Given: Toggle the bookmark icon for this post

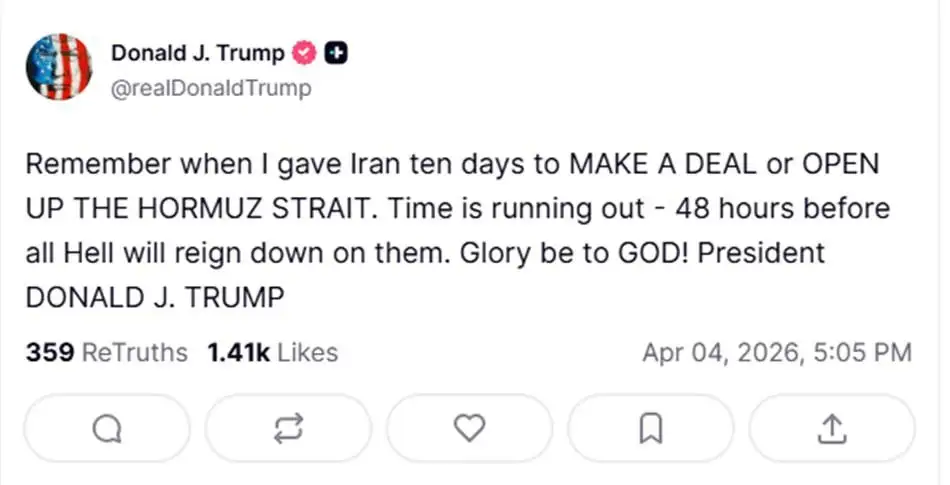Looking at the screenshot, I should point(650,428).
